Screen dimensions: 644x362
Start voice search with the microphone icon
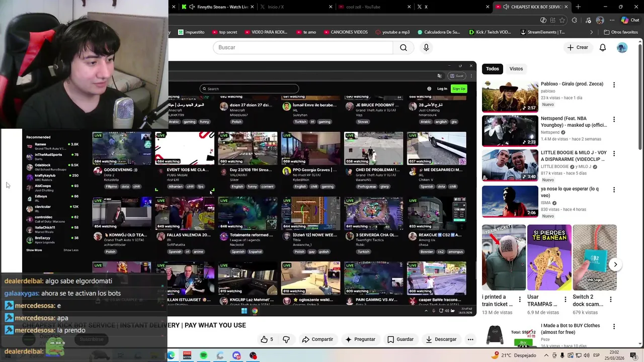[x=426, y=47]
